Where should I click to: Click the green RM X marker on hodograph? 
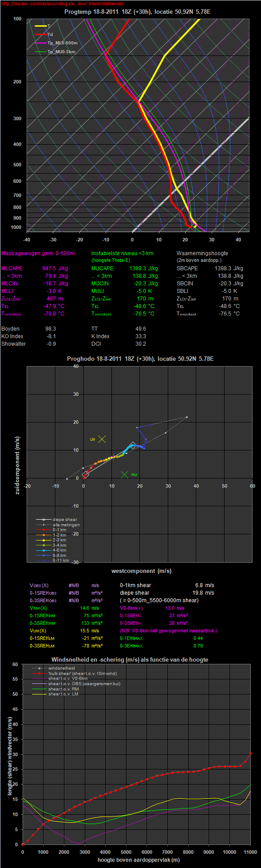125,475
